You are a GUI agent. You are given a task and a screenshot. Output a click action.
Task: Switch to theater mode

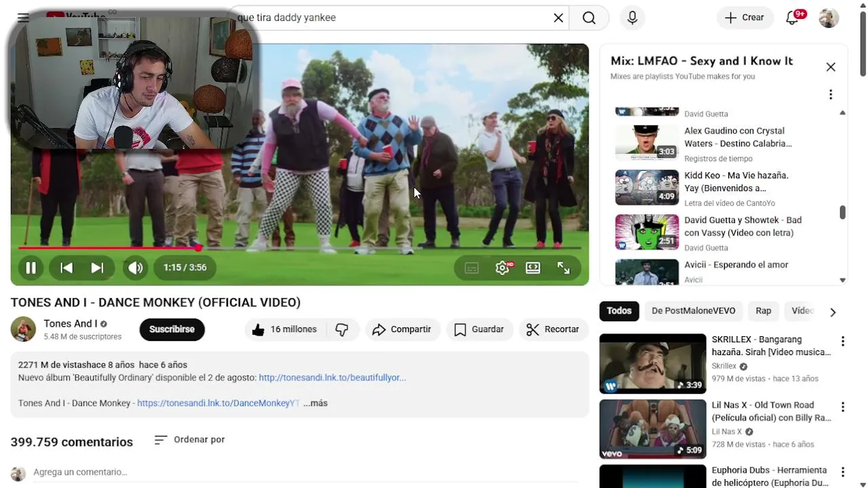(533, 268)
